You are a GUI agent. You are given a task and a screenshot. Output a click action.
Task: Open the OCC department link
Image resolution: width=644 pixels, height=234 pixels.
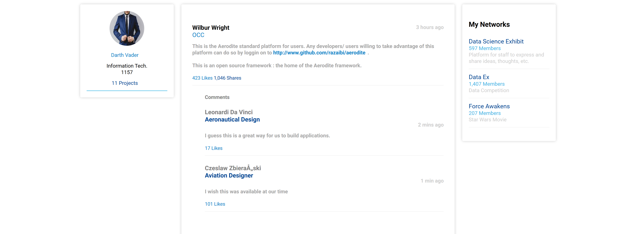[198, 35]
